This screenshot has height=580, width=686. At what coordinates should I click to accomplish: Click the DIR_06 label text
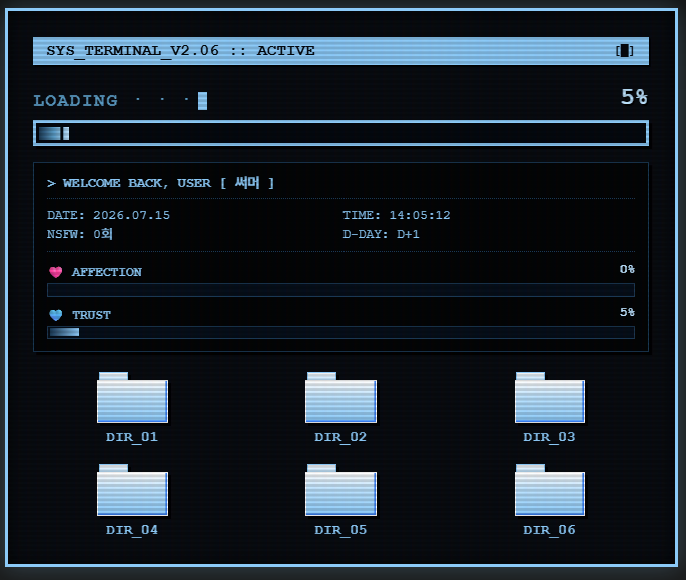click(550, 530)
